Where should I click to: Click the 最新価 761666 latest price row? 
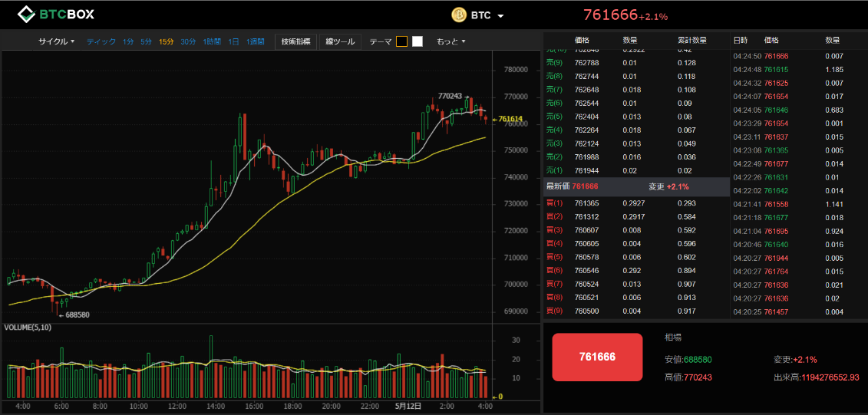click(636, 187)
